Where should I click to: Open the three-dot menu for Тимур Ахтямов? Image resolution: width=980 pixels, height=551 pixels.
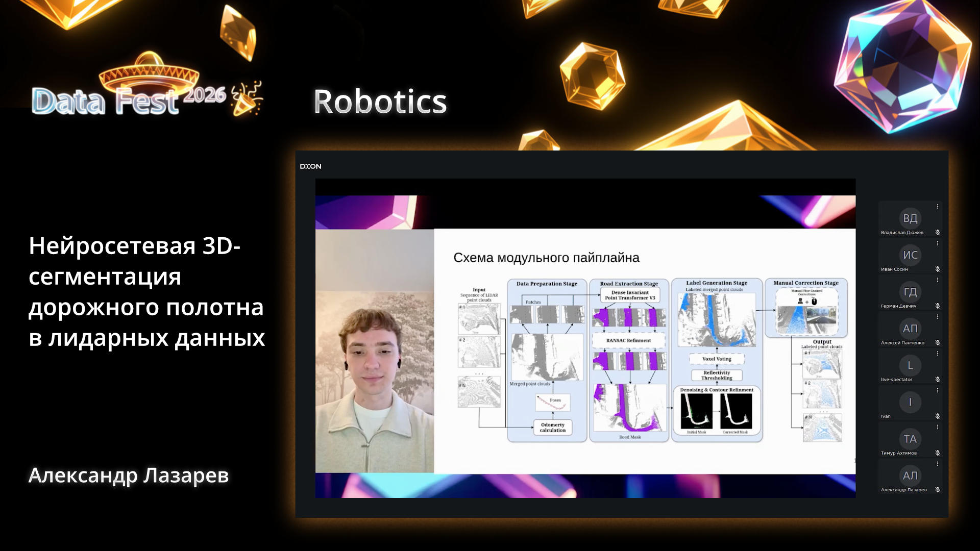(x=937, y=427)
